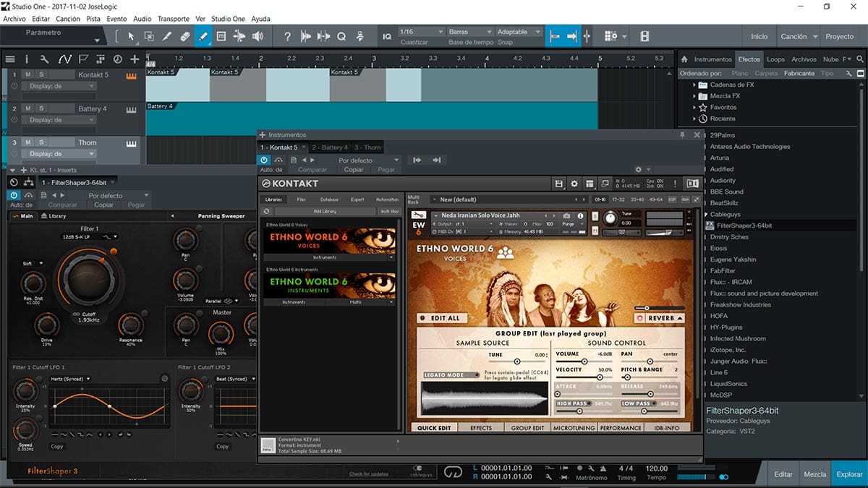Mute the Kontakt 5 track
868x488 pixels.
coord(27,74)
